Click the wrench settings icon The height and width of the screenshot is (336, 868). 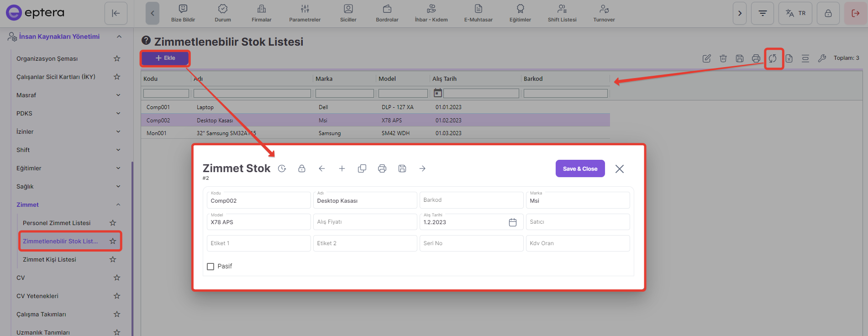pyautogui.click(x=822, y=58)
